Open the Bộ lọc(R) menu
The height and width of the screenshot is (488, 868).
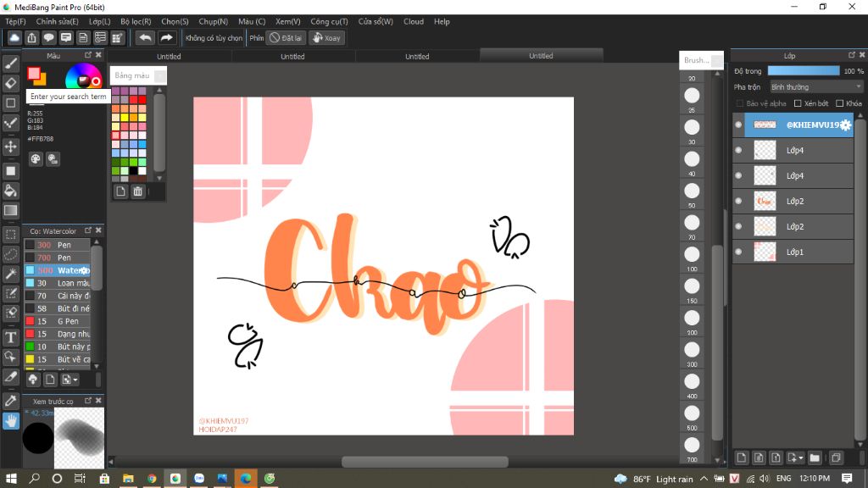coord(136,21)
